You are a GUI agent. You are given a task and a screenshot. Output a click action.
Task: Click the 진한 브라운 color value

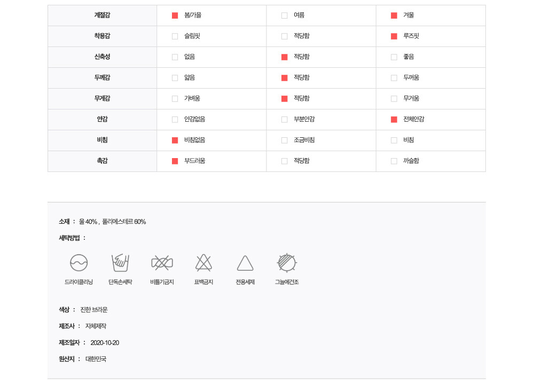[94, 310]
